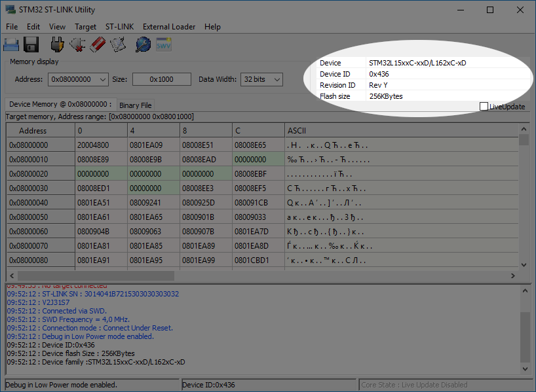Click the Device value STM32L15xxC-xxD/L162xC-xD
The height and width of the screenshot is (392, 536).
click(417, 63)
